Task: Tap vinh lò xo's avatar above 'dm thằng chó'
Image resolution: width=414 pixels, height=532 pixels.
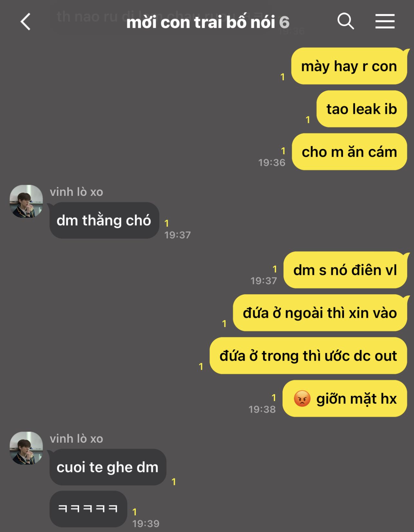Action: point(26,201)
